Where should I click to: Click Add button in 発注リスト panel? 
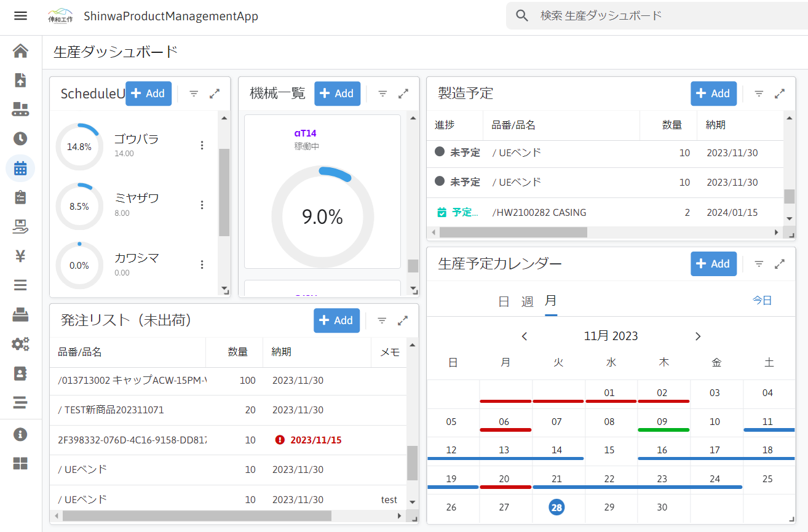click(x=336, y=320)
